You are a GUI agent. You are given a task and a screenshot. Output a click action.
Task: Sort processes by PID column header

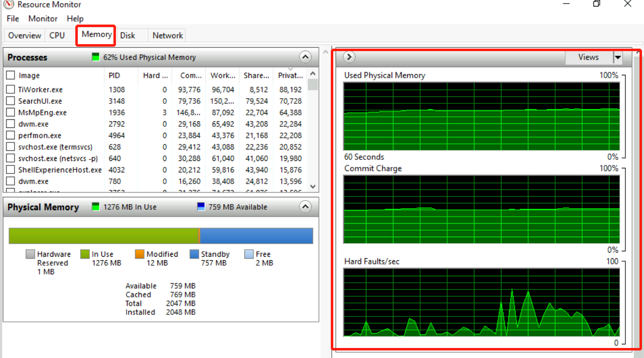pos(114,76)
